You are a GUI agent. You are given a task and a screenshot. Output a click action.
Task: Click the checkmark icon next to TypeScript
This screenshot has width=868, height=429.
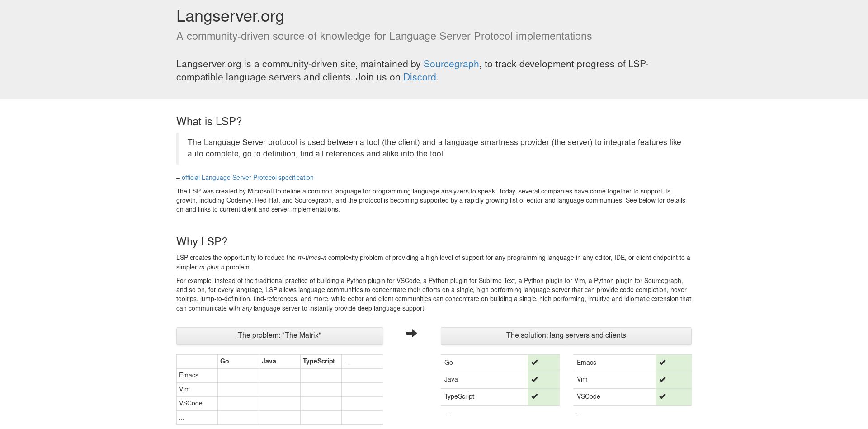535,396
